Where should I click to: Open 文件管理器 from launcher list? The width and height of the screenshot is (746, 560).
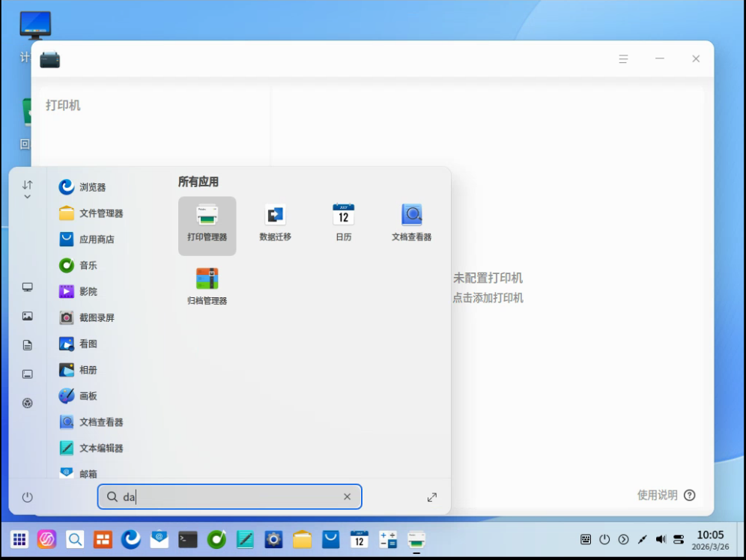click(x=91, y=213)
